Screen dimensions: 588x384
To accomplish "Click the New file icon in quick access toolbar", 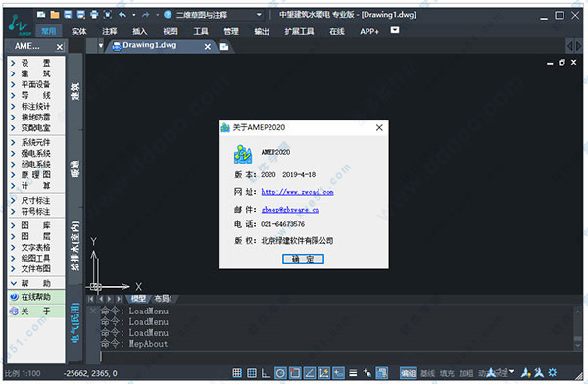I will 41,15.
